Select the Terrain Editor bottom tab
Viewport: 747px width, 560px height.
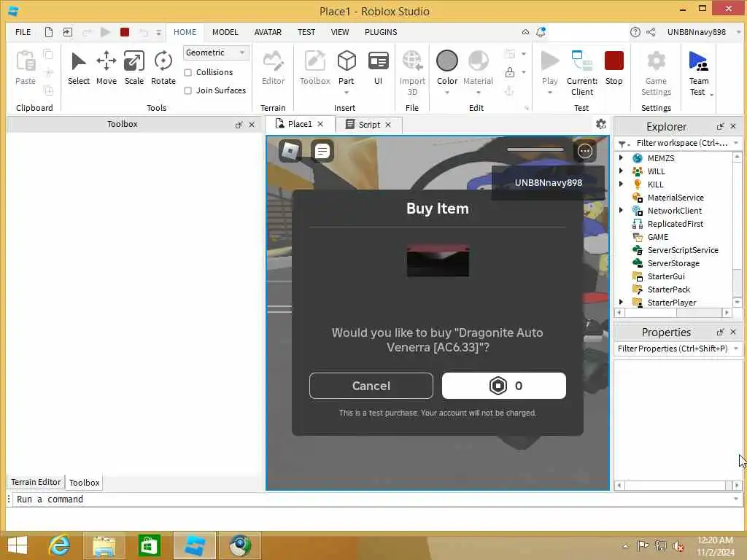coord(36,482)
